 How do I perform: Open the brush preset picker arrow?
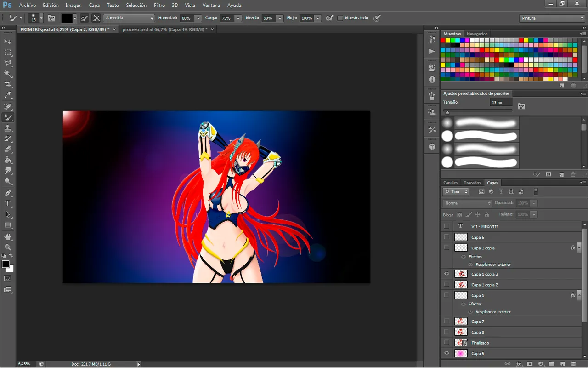tap(41, 18)
